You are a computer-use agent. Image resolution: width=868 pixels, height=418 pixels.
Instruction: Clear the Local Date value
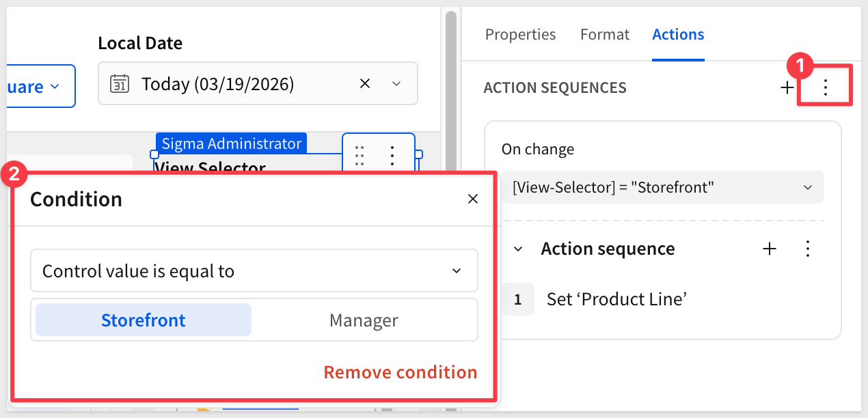pos(365,83)
